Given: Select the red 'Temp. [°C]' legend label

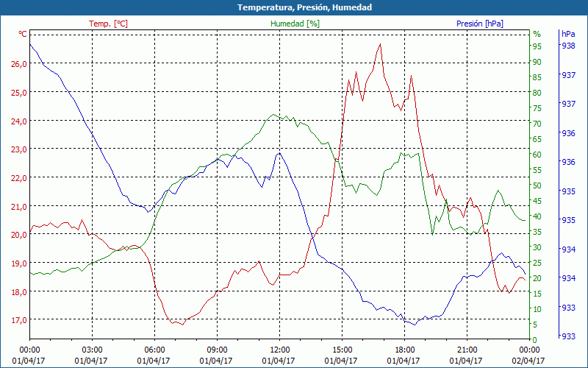Looking at the screenshot, I should 108,24.
